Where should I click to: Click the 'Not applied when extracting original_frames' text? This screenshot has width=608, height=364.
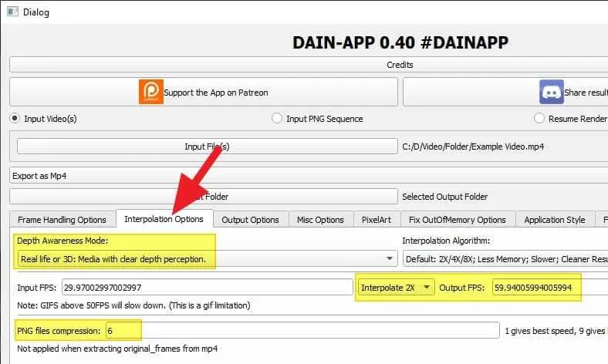click(x=117, y=349)
